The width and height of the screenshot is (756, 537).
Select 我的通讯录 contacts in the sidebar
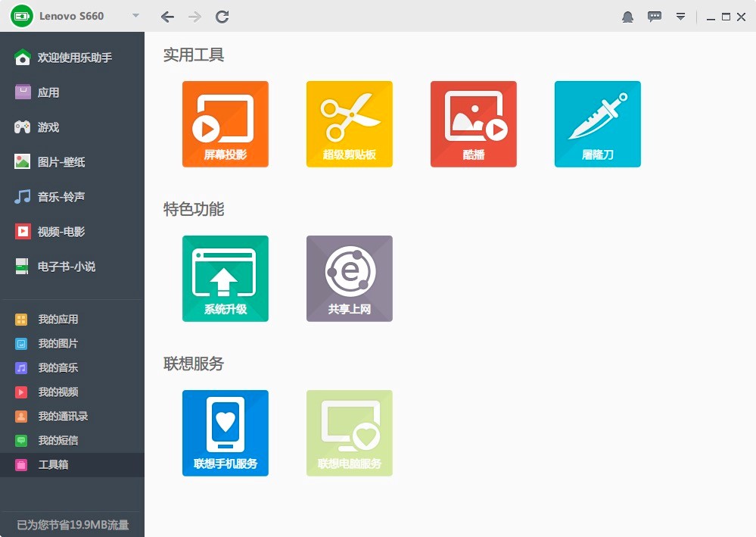tap(73, 416)
